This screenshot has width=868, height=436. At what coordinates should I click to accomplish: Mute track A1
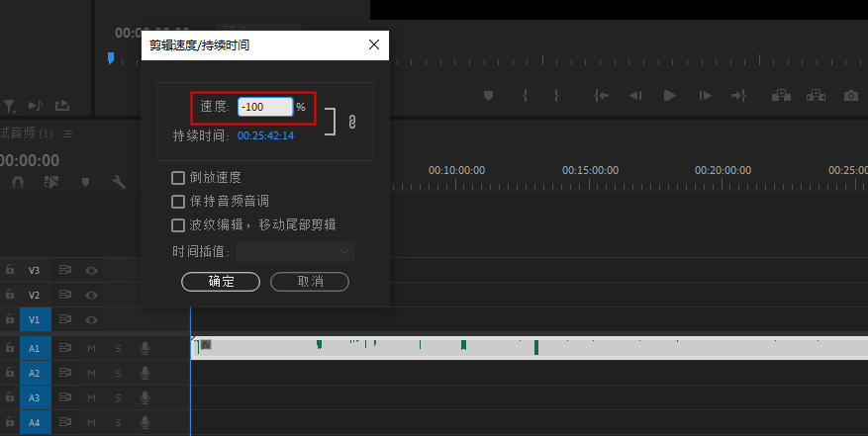(x=92, y=349)
